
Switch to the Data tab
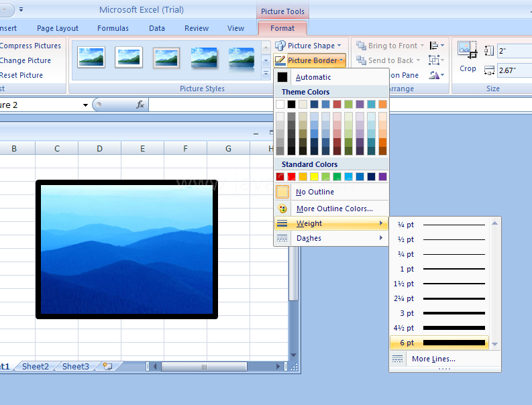157,28
